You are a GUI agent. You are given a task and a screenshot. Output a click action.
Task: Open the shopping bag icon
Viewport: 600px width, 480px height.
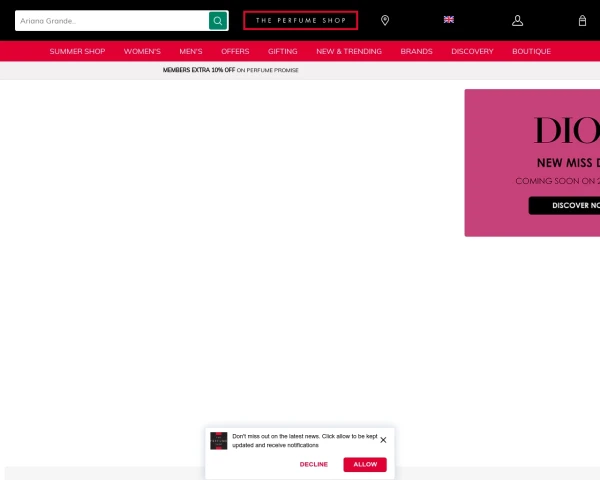click(x=582, y=21)
